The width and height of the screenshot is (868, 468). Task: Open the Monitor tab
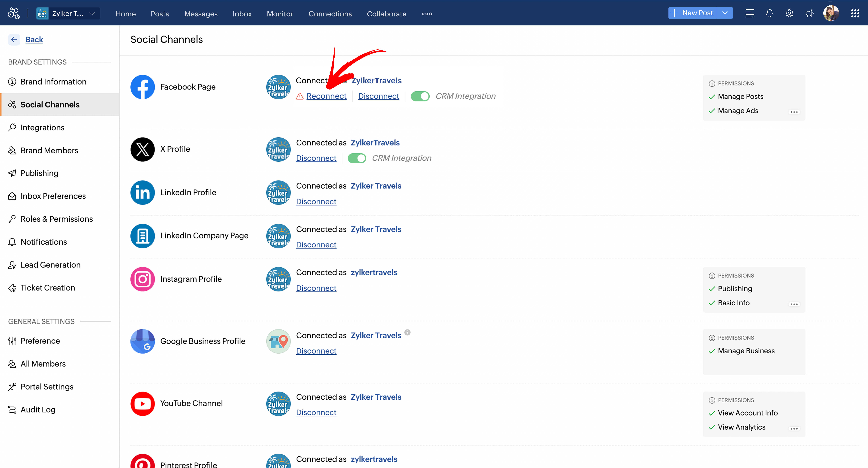pyautogui.click(x=280, y=14)
